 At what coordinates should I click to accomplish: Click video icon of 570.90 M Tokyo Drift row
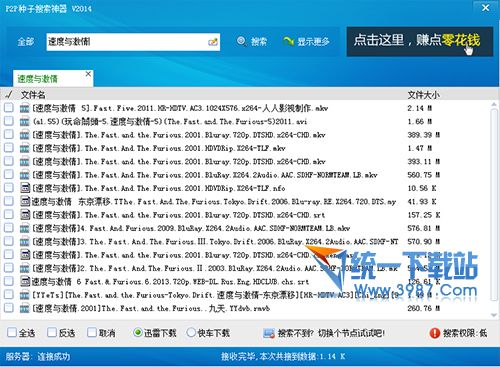[x=25, y=241]
